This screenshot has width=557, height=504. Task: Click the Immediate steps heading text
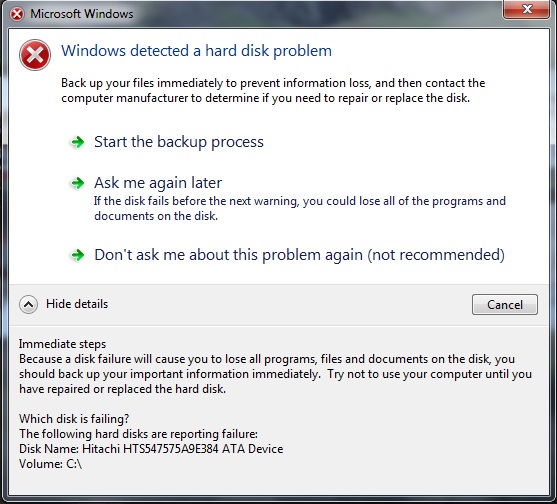(x=63, y=344)
